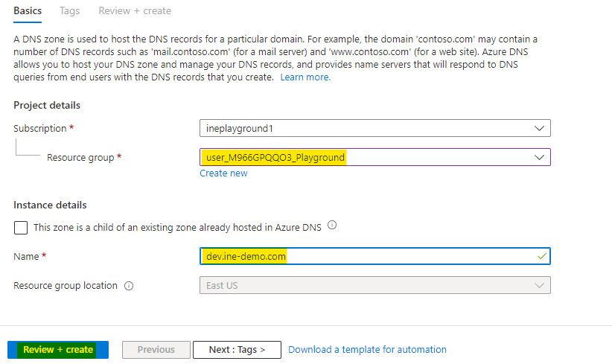Open the Resource group location dropdown

tap(374, 285)
